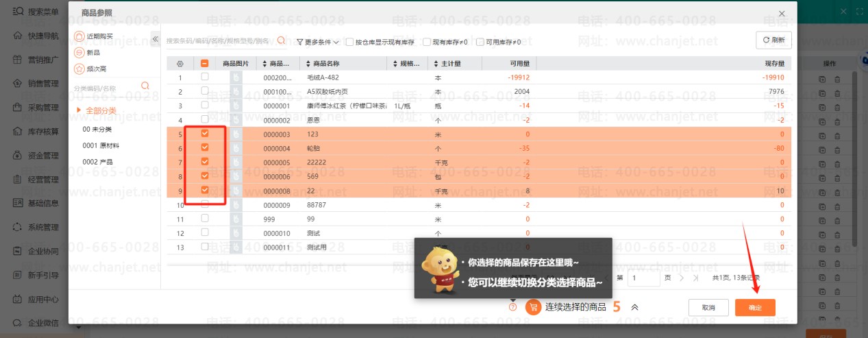Sort by the 商品… code column header
Image resolution: width=868 pixels, height=338 pixels.
click(x=275, y=64)
